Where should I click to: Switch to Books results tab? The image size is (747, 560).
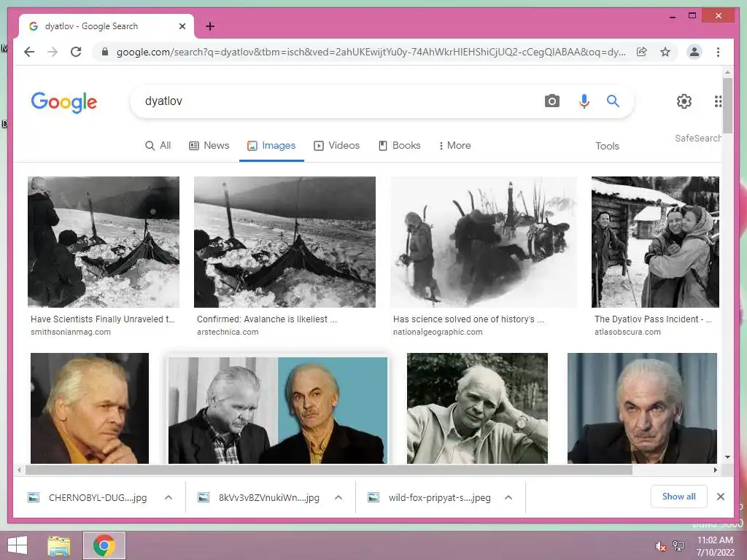400,146
